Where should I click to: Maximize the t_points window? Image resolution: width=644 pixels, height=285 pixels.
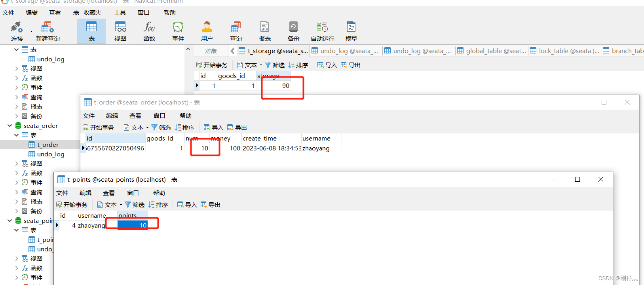(x=578, y=179)
